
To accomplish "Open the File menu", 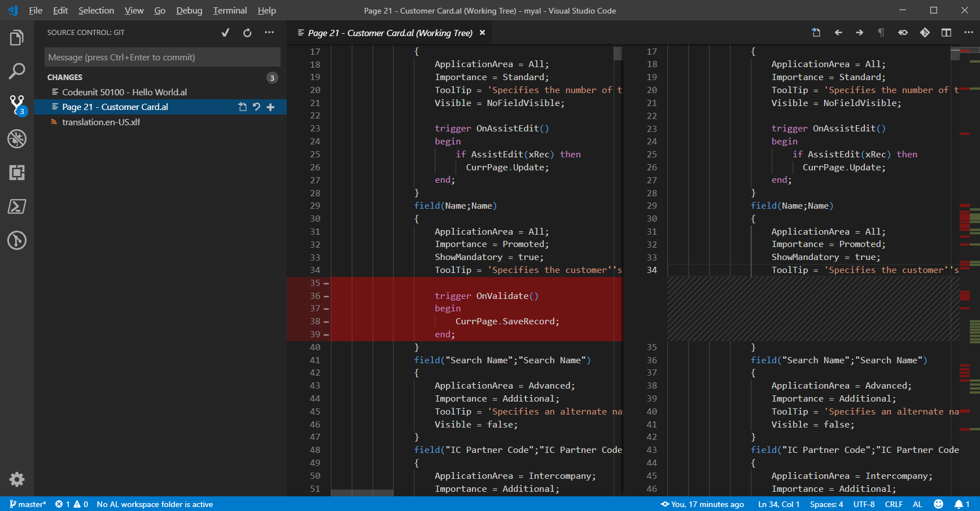I will [x=36, y=10].
